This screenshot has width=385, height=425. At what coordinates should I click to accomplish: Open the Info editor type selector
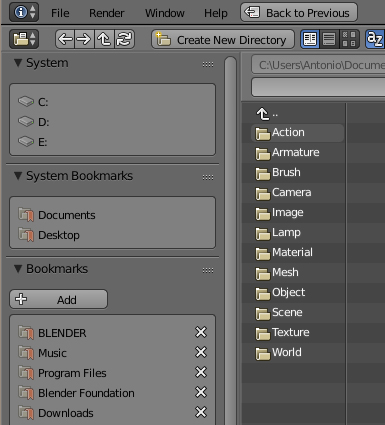tap(24, 13)
